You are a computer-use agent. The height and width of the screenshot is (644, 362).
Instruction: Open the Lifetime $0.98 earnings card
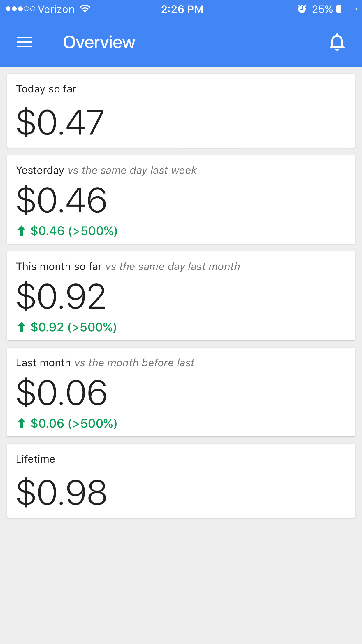[181, 481]
